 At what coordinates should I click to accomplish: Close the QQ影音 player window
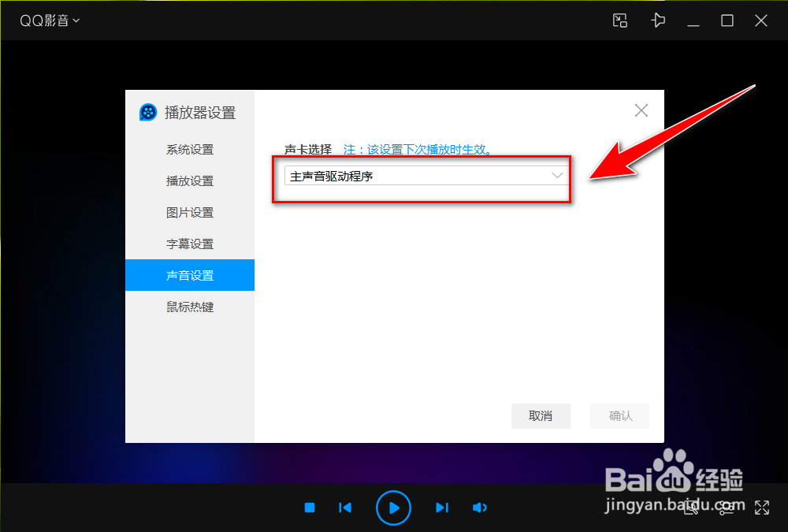761,20
